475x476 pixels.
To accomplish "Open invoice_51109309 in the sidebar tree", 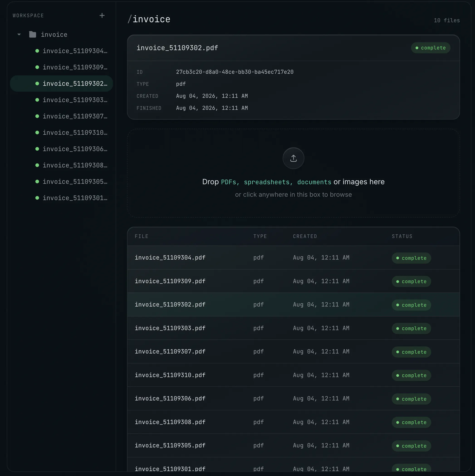I will [61, 67].
